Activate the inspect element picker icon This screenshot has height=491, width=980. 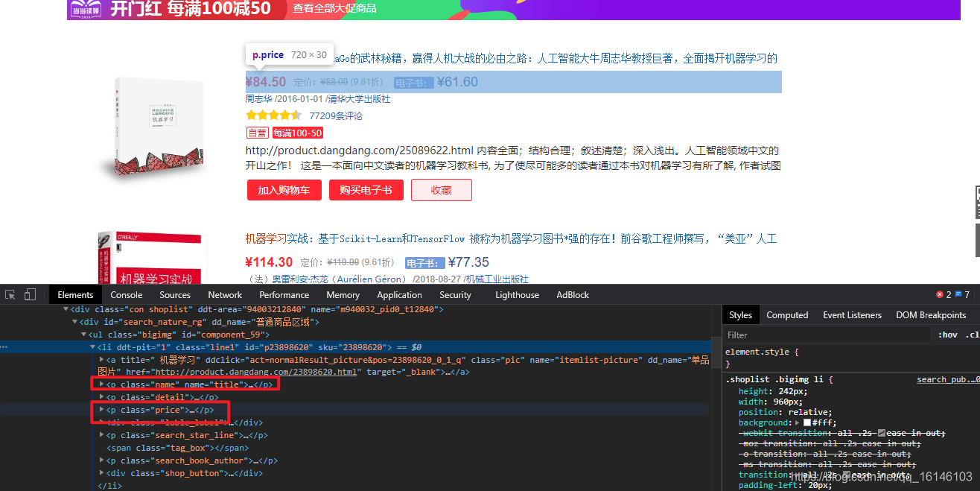pyautogui.click(x=10, y=294)
